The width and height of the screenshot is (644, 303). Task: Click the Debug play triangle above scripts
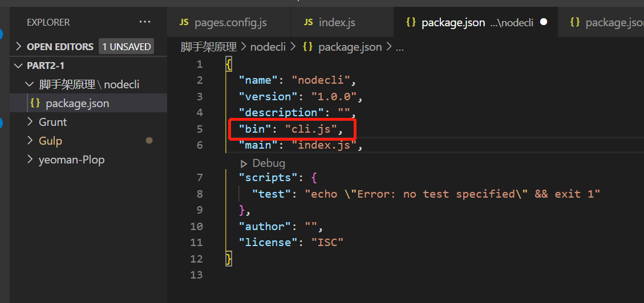(x=244, y=163)
